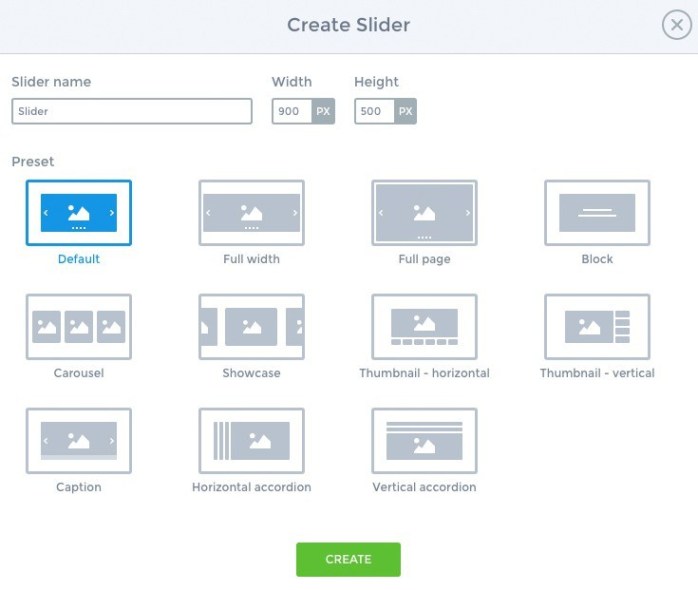Select the Default preset thumbnail
The width and height of the screenshot is (698, 590).
(79, 213)
